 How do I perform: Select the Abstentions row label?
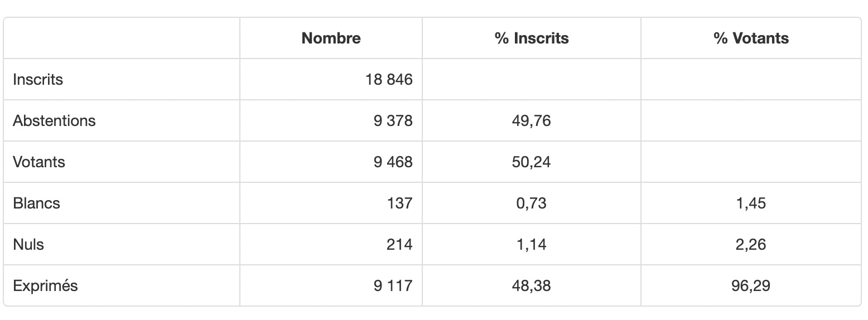[x=54, y=121]
